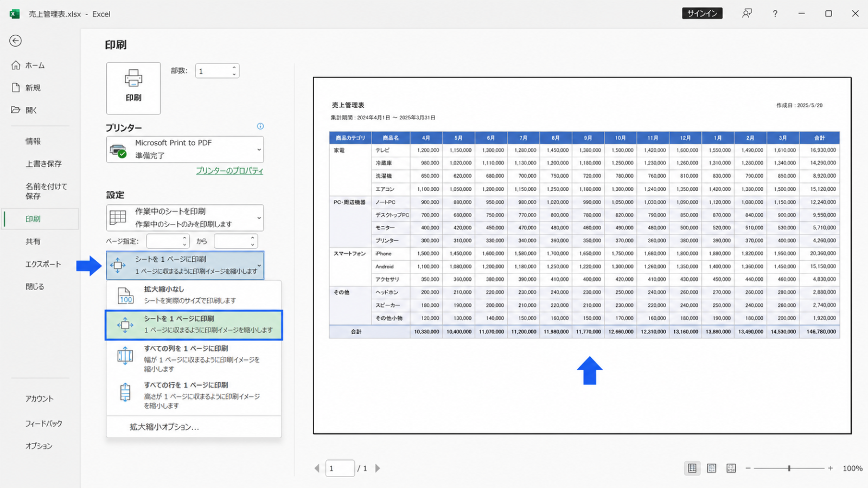Click the zoom to page icon
868x488 pixels.
731,468
